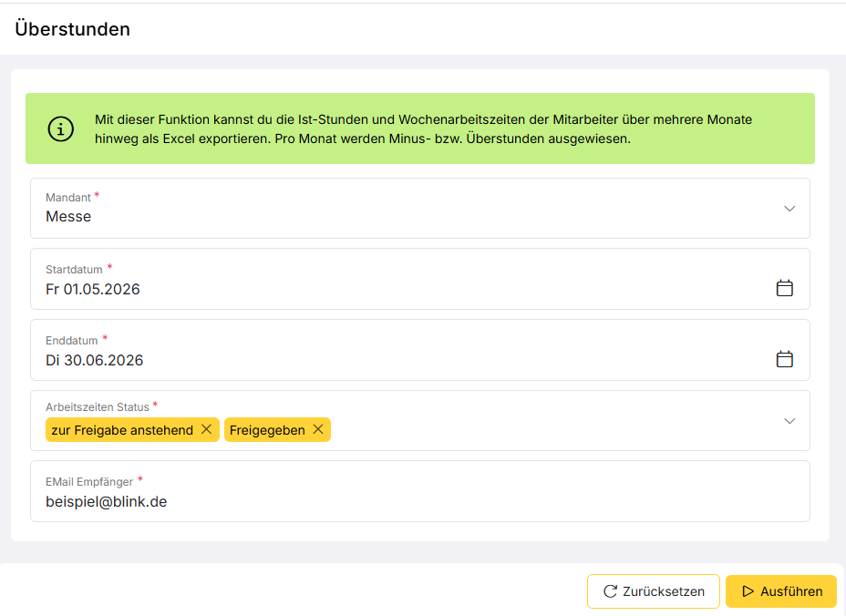846x616 pixels.
Task: Expand the Arbeitszeiten Status dropdown chevron
Action: point(789,421)
